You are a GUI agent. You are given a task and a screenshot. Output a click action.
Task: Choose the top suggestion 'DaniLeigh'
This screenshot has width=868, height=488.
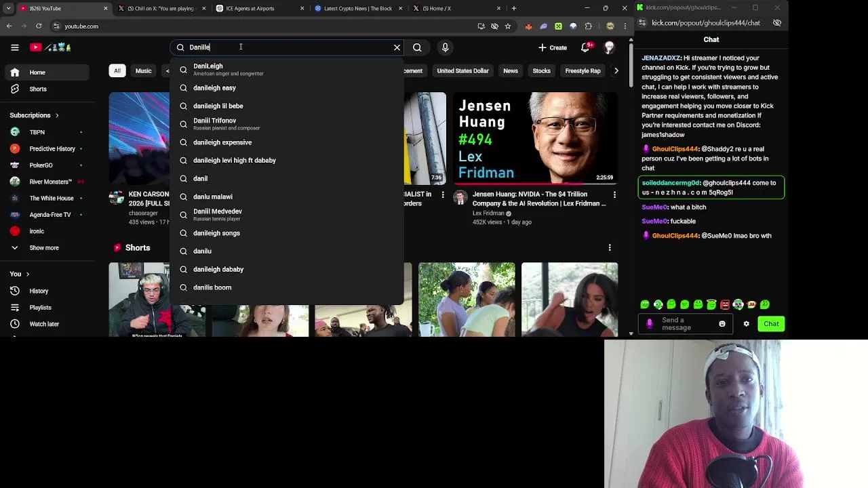click(287, 70)
